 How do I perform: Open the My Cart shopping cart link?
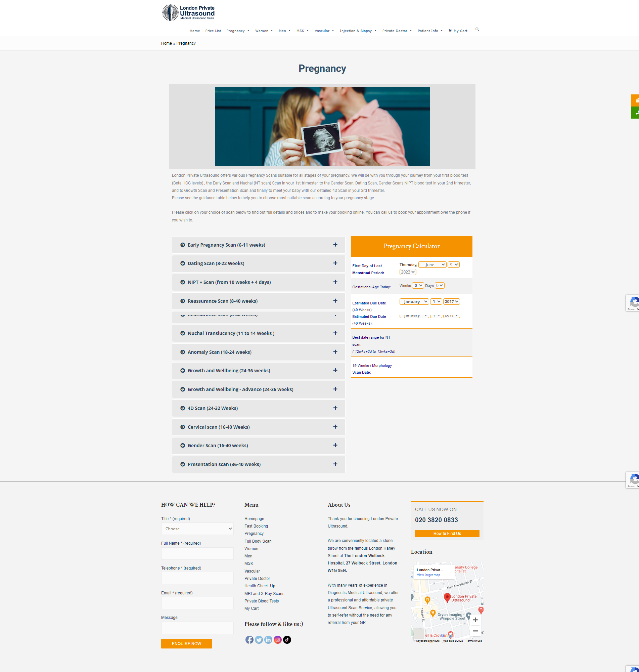click(458, 31)
